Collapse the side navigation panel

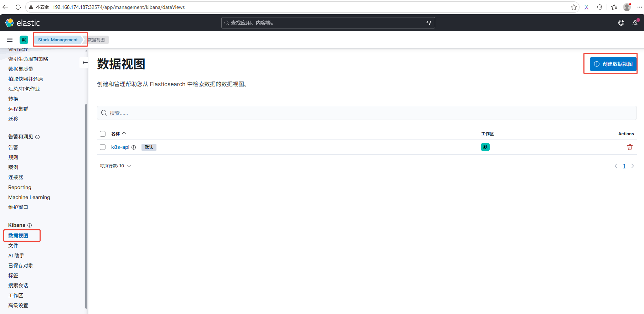coord(85,63)
